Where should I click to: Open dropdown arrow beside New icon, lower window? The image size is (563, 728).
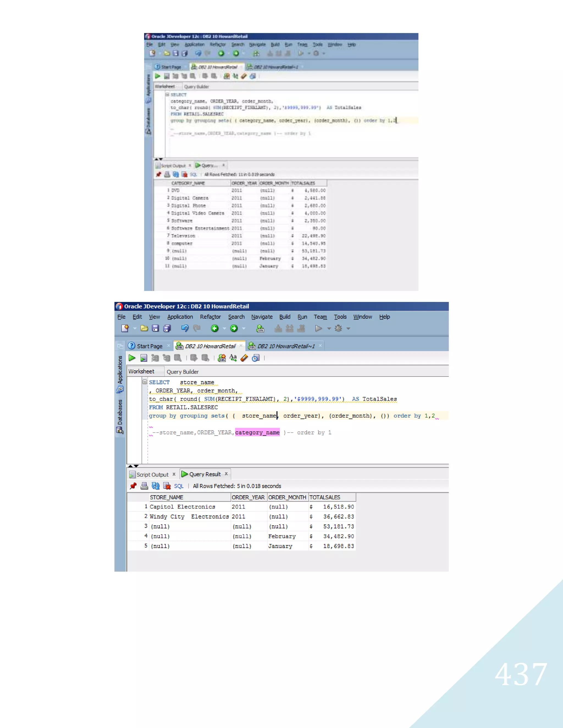(135, 329)
